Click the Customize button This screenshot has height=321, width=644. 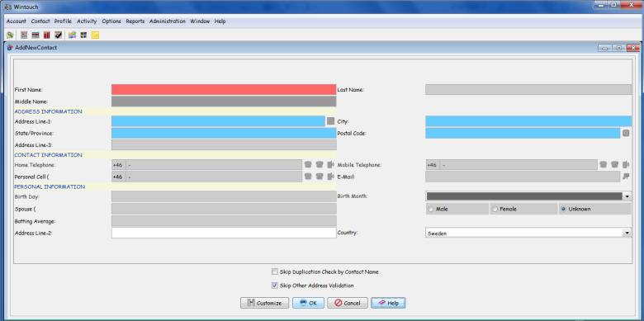265,303
